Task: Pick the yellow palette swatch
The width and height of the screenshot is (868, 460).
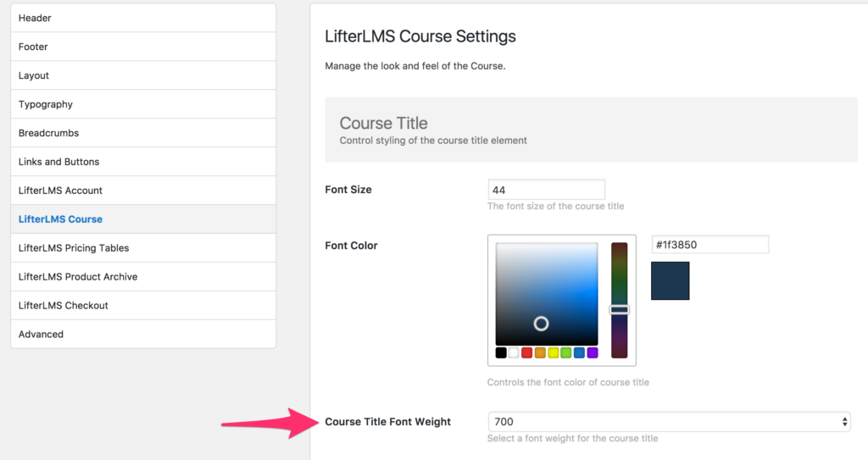Action: coord(553,352)
